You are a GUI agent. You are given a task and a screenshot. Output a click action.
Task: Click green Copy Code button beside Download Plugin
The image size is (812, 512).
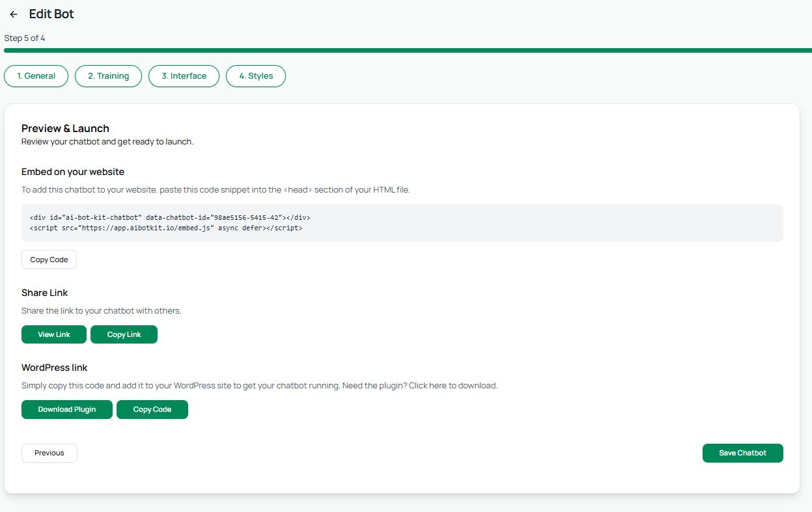click(x=152, y=409)
